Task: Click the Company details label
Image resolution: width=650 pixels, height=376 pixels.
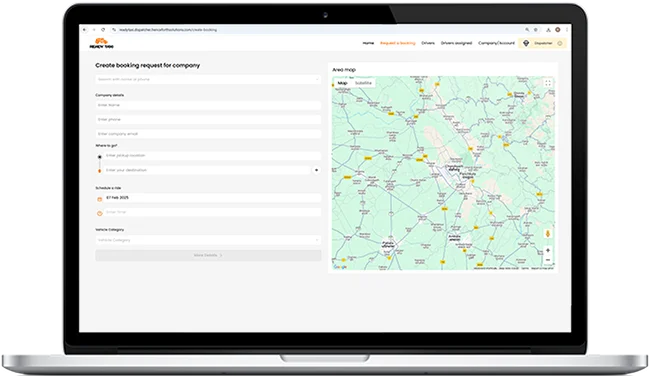Action: pos(109,95)
